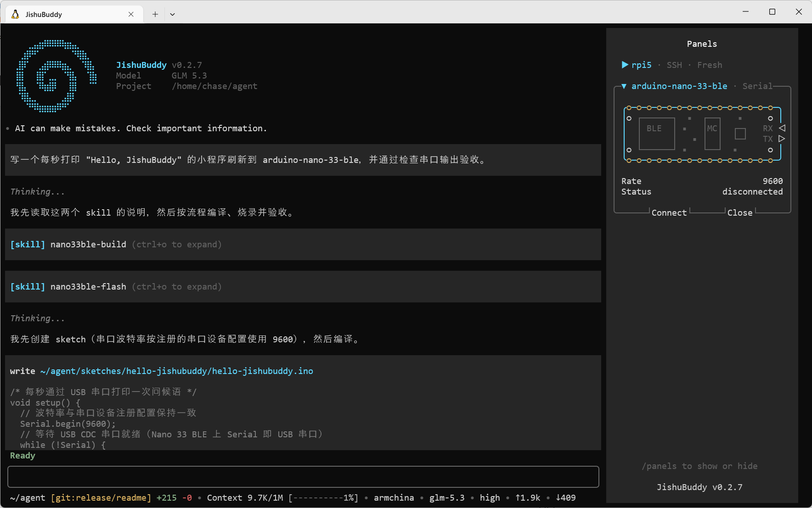Open a new terminal tab

click(x=155, y=14)
